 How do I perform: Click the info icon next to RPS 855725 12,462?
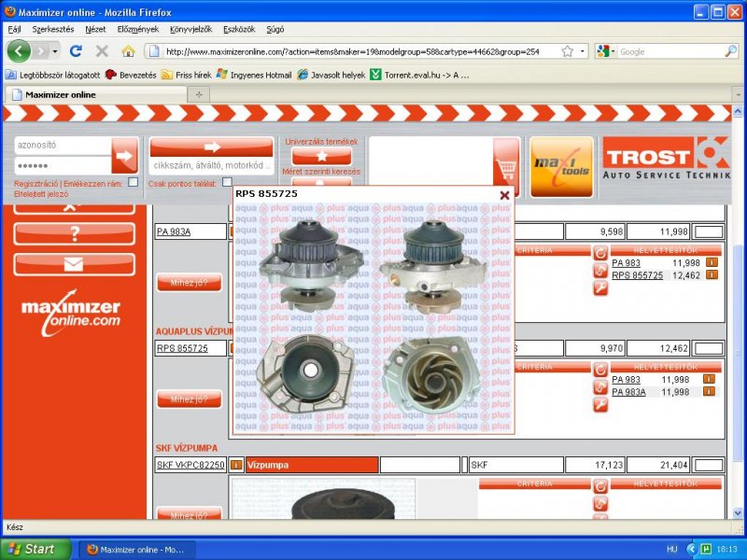pos(712,274)
